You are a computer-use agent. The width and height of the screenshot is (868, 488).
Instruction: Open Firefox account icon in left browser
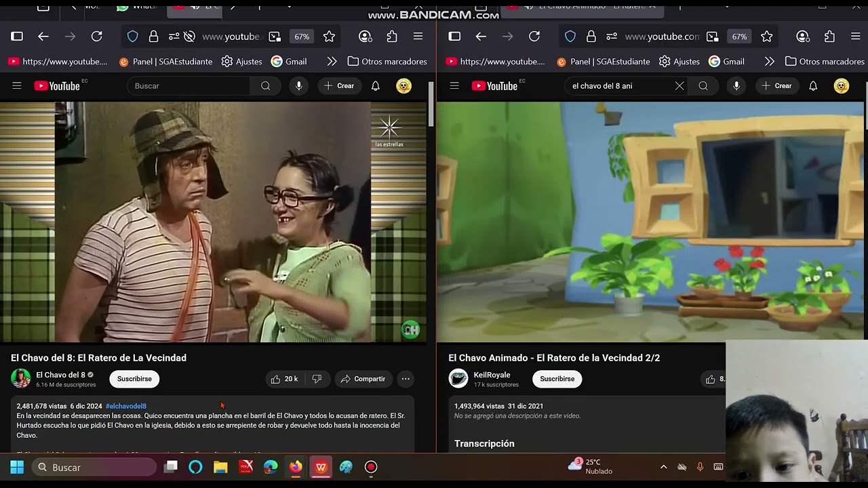(366, 37)
